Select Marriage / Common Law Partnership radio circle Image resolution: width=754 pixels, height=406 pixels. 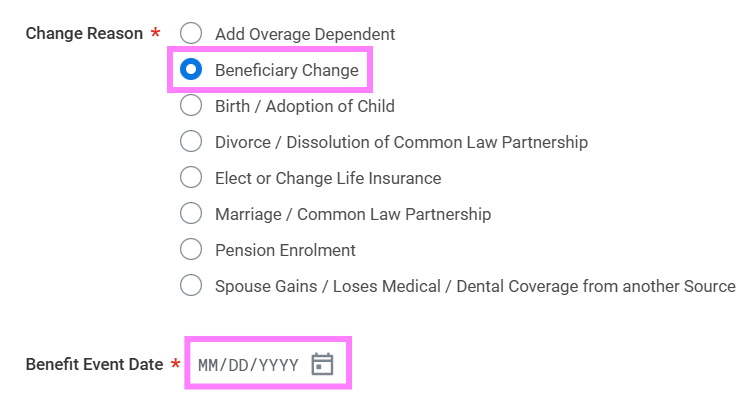click(x=191, y=213)
